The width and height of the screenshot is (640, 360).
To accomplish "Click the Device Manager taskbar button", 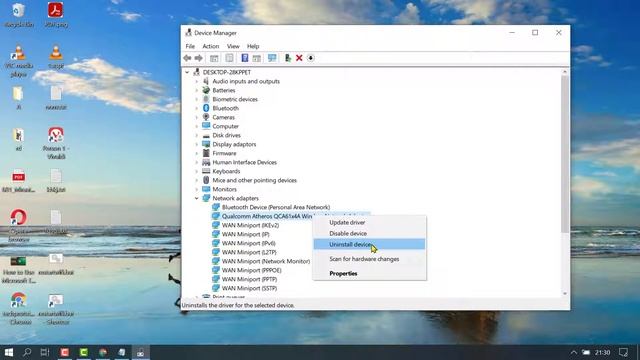I will [x=140, y=352].
